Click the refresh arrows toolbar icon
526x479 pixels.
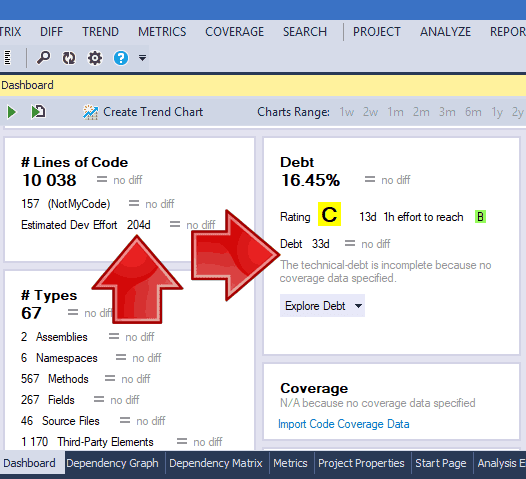[69, 58]
